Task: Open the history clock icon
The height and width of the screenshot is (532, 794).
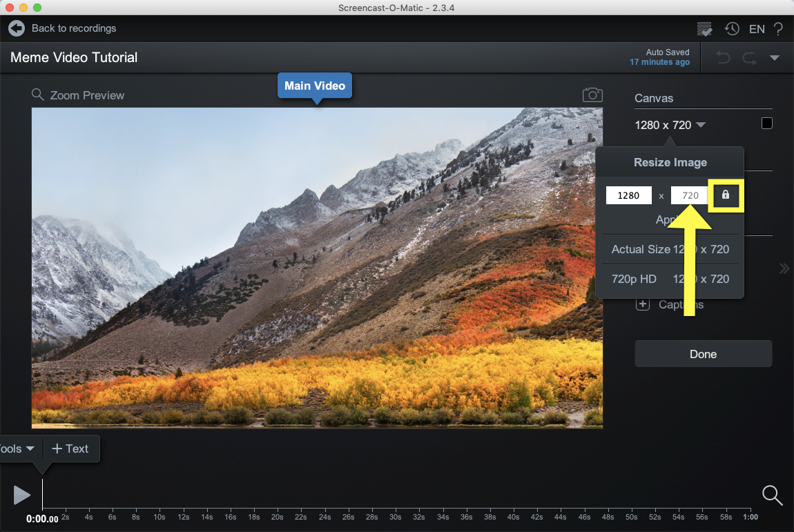Action: point(732,29)
